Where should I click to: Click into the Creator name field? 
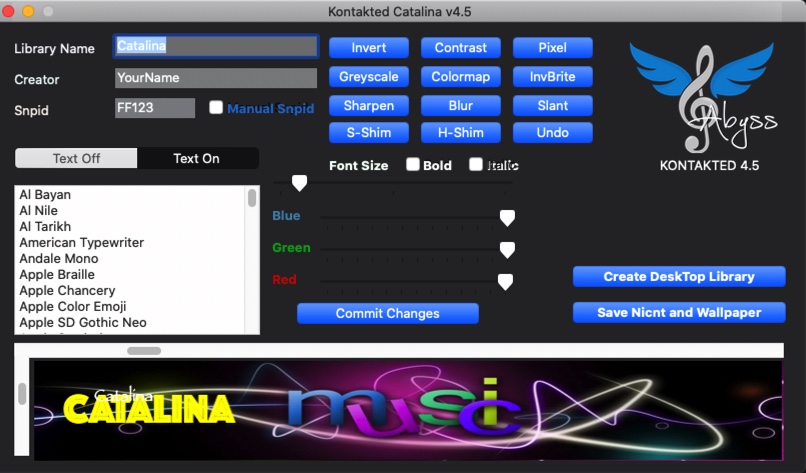click(216, 78)
